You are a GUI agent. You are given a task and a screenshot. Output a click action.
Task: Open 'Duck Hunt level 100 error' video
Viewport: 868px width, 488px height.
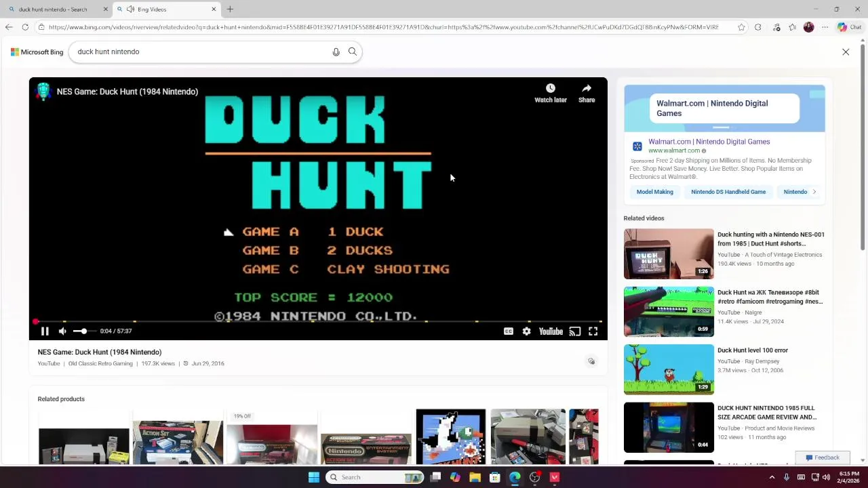753,350
